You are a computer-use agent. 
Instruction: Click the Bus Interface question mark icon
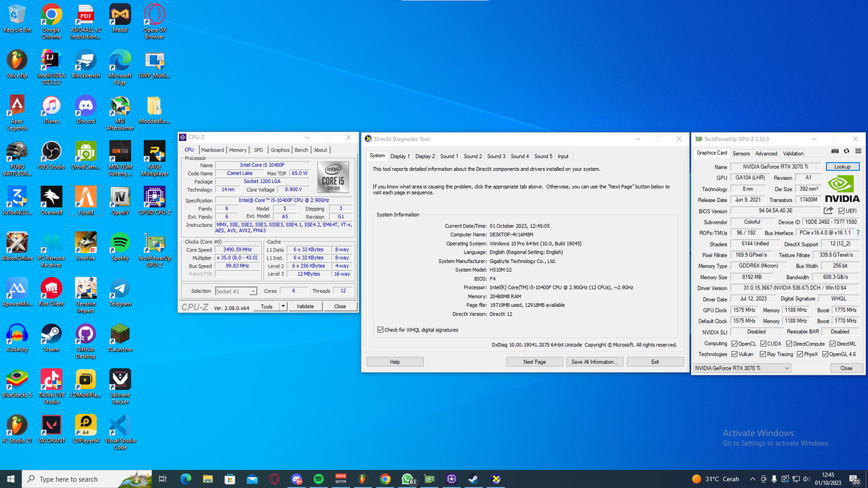(x=859, y=232)
